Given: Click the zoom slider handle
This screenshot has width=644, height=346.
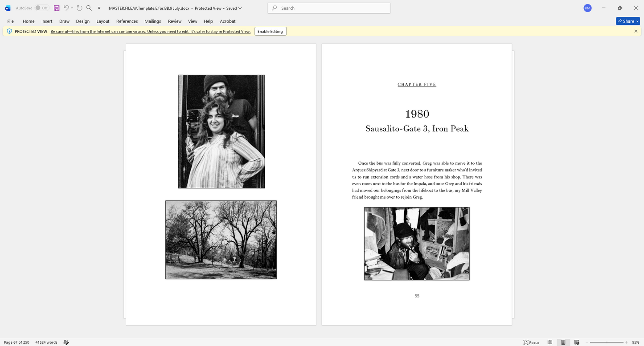Looking at the screenshot, I should pyautogui.click(x=607, y=342).
